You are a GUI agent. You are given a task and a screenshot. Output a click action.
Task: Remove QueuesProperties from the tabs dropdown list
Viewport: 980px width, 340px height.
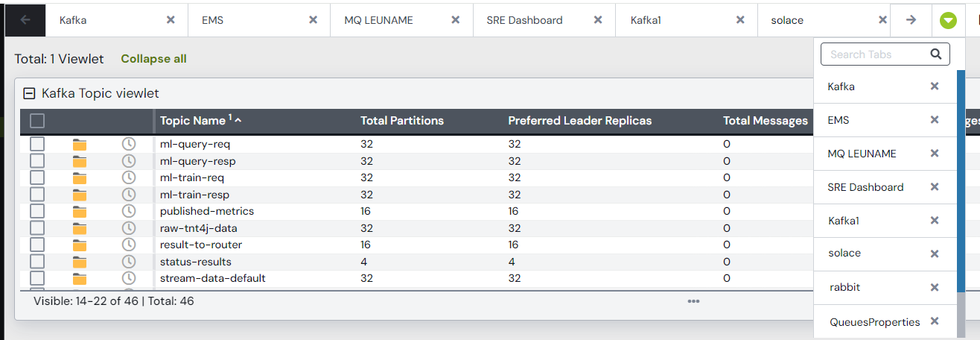click(935, 321)
